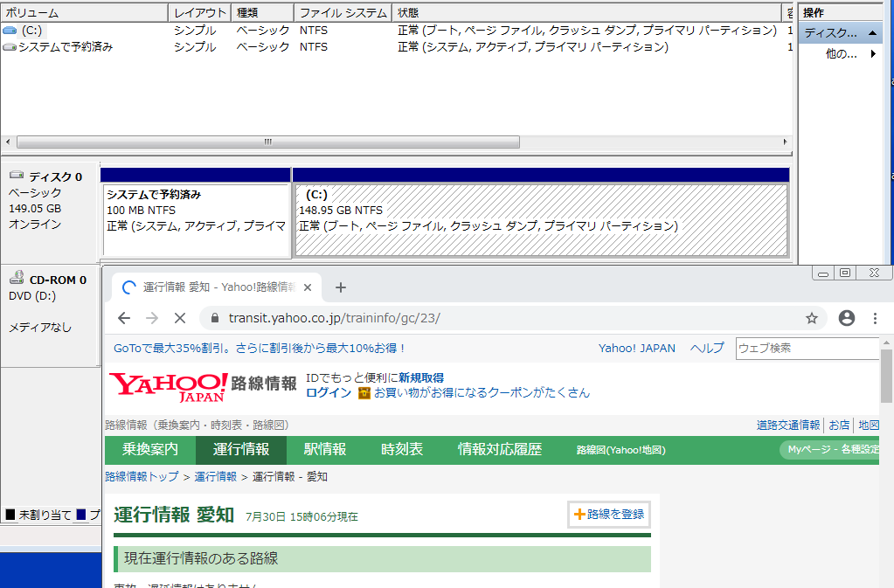Expand the 他の... actions submenu arrow

tap(873, 54)
